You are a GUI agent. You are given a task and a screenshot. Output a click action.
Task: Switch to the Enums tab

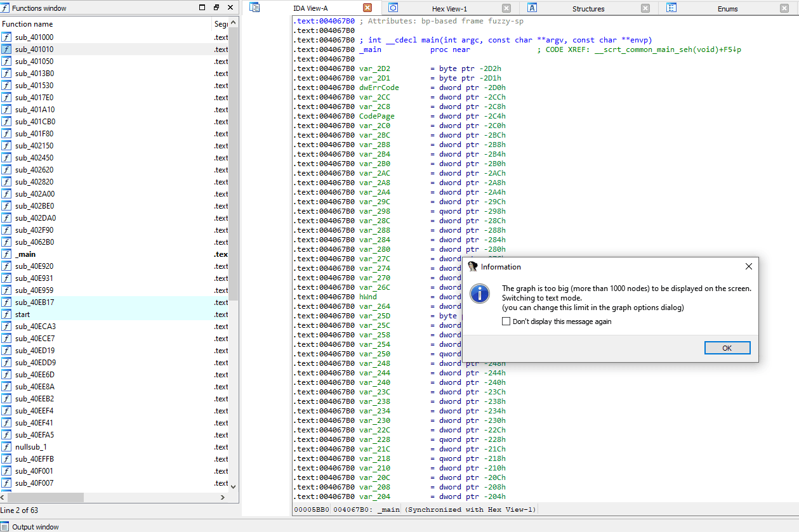tap(727, 8)
